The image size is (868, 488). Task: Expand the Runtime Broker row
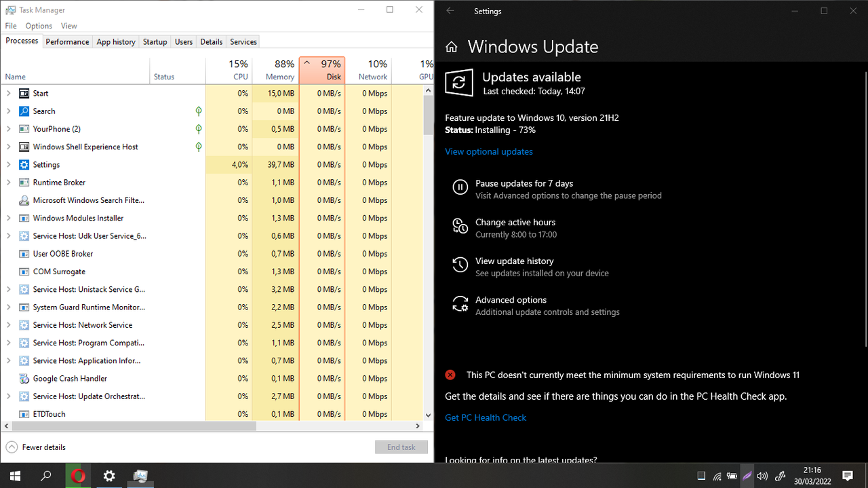(8, 183)
